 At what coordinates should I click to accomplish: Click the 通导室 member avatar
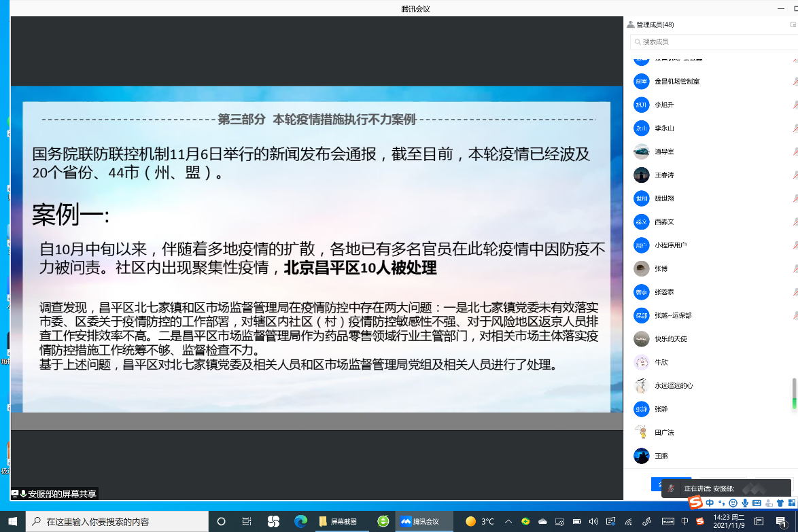tap(641, 152)
